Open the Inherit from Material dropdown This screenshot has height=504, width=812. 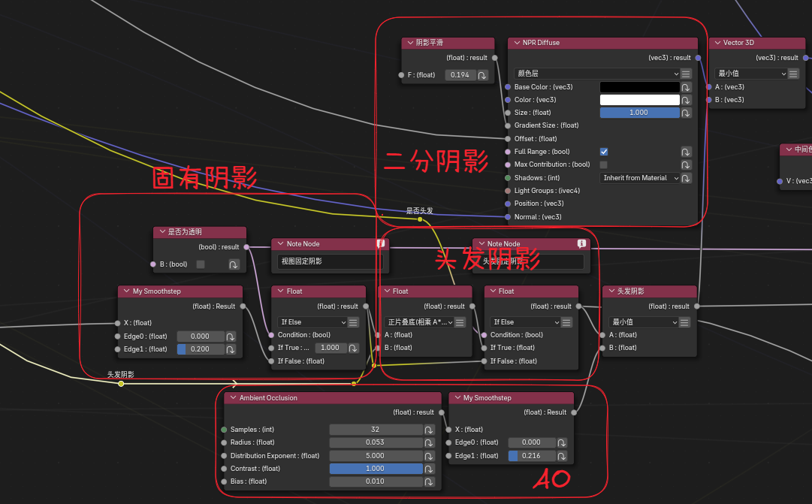[x=640, y=178]
